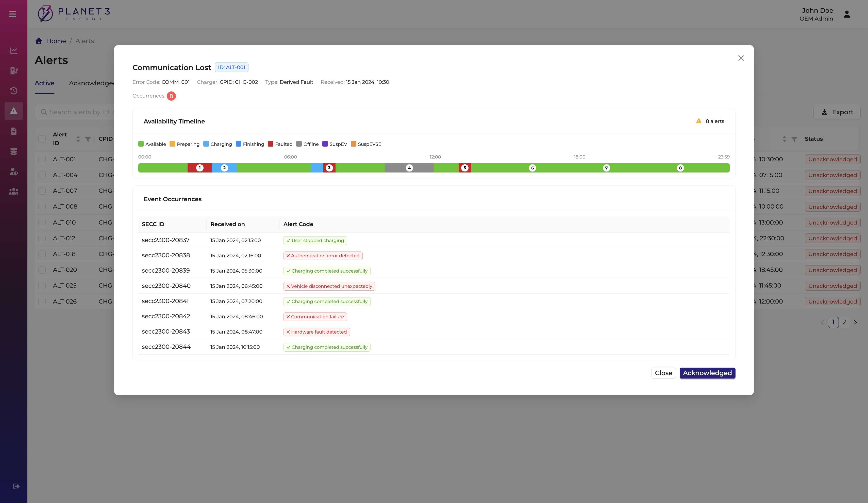Switch to the Acknowledged tab
The height and width of the screenshot is (503, 868).
pyautogui.click(x=92, y=83)
